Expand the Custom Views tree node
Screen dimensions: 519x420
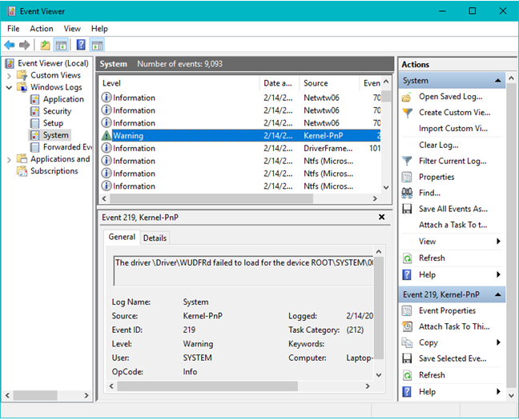click(9, 75)
